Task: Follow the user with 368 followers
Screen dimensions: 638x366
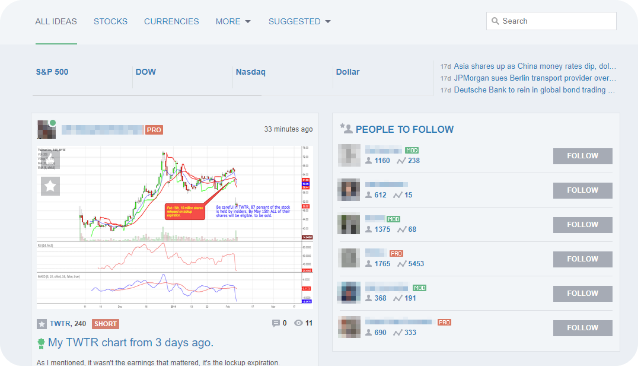Action: tap(582, 294)
